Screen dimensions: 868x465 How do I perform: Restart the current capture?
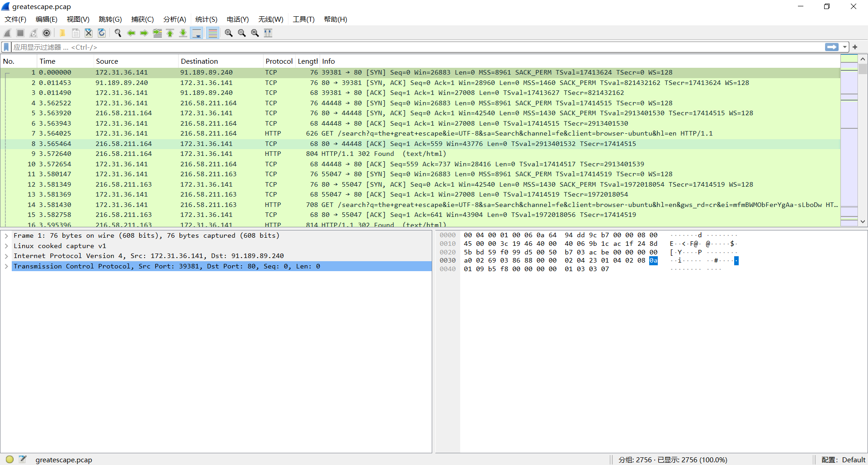click(33, 33)
